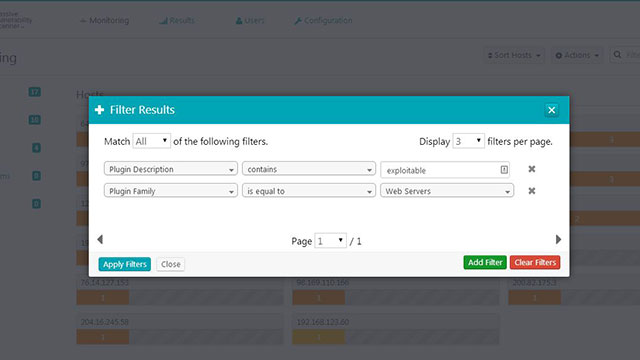The height and width of the screenshot is (360, 640).
Task: Open the Sort Hosts dropdown in background
Action: (514, 55)
